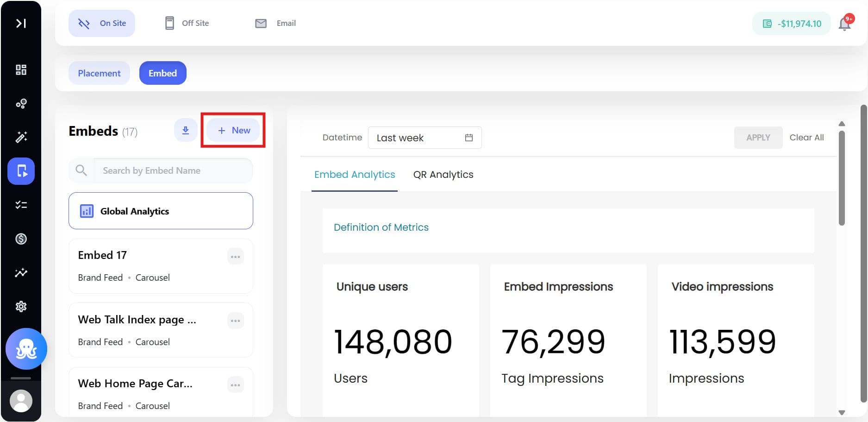868x422 pixels.
Task: Click the download embeds icon
Action: (185, 130)
